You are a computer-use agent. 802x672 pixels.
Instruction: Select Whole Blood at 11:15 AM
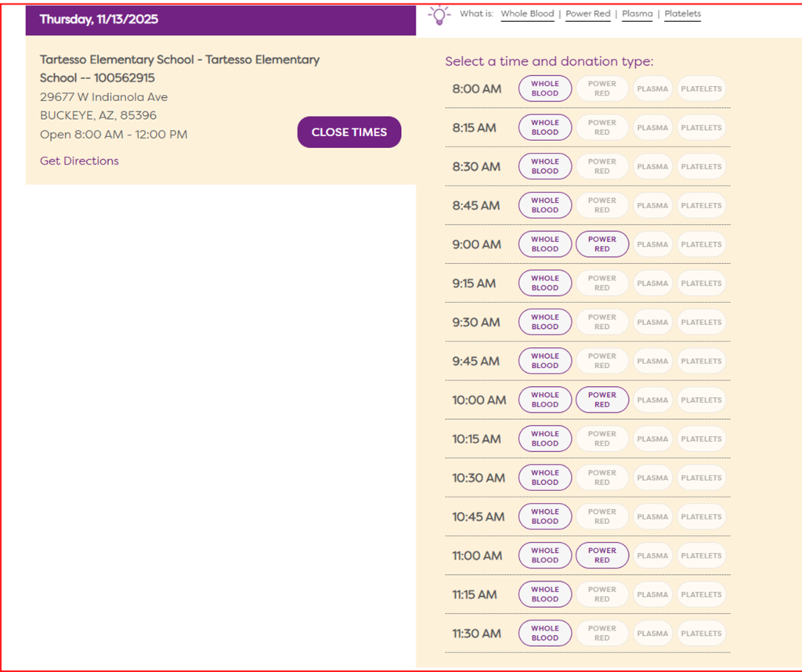[545, 594]
